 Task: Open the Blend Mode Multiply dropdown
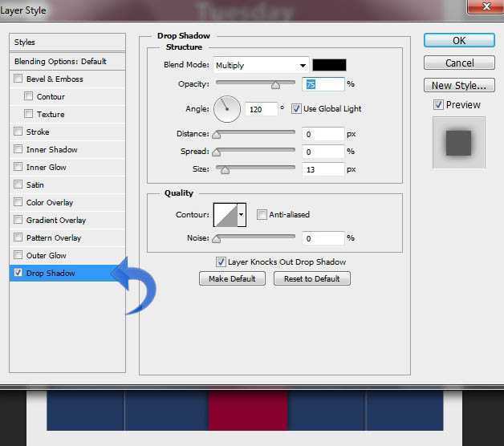pyautogui.click(x=261, y=66)
